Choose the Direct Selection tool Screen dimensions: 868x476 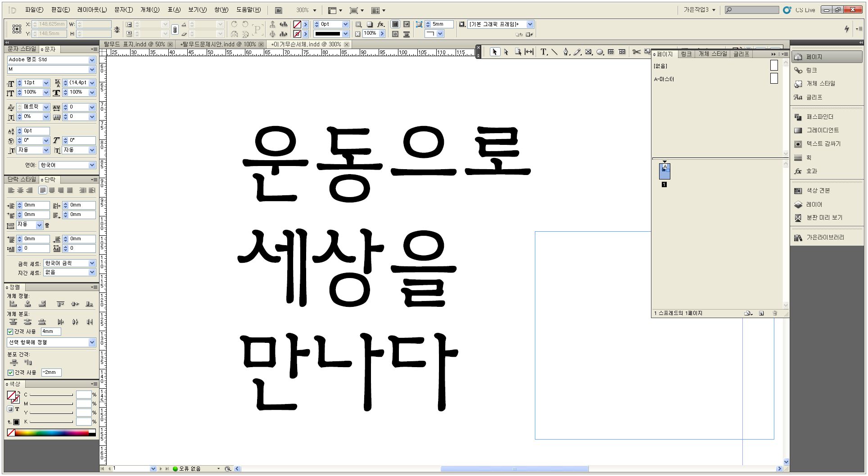coord(506,52)
